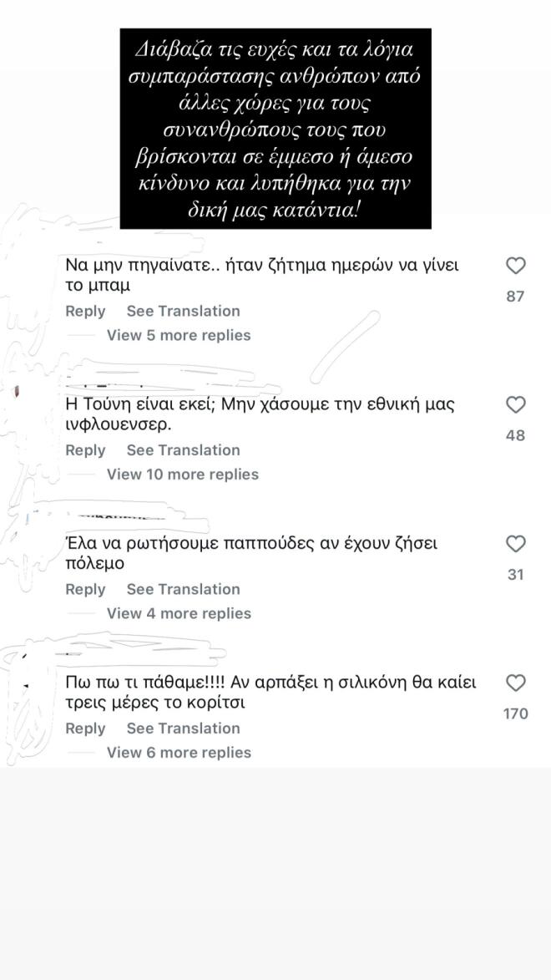The image size is (551, 980).
Task: Reply to the first comment
Action: coord(85,311)
